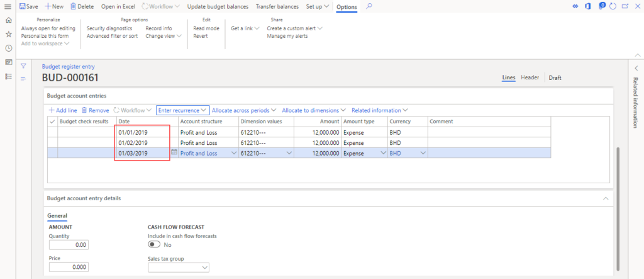Open the Enter recurrence dropdown
The width and height of the screenshot is (644, 279).
pyautogui.click(x=182, y=110)
